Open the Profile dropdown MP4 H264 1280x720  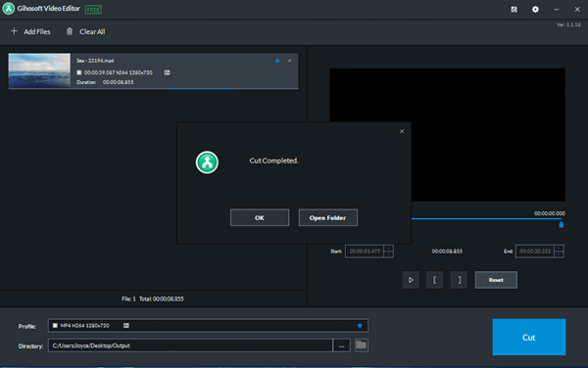(208, 325)
